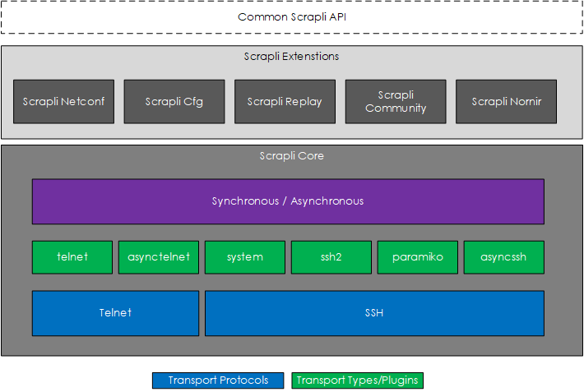
Task: Open the Scrapli Replay block
Action: [x=285, y=102]
